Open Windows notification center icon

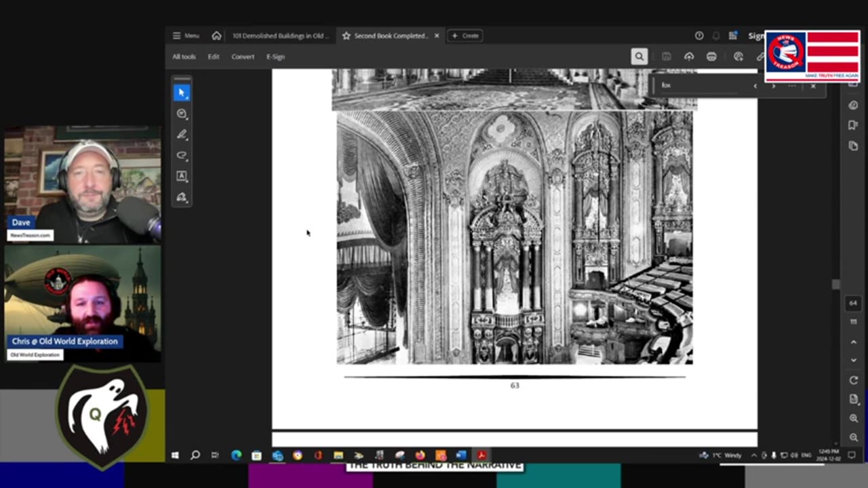tap(852, 455)
